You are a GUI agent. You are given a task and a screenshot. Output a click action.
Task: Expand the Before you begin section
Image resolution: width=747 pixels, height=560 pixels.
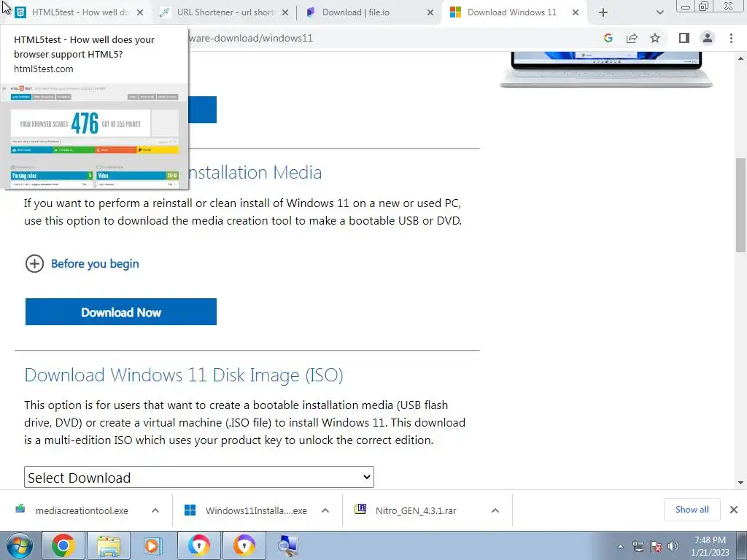coord(82,263)
